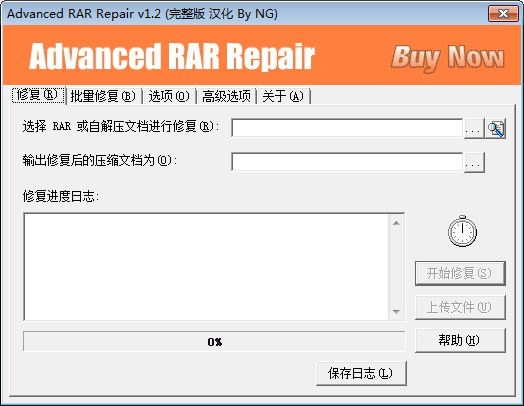The width and height of the screenshot is (524, 406).
Task: Click inside the 修复进度日志 log text area
Action: tap(206, 267)
